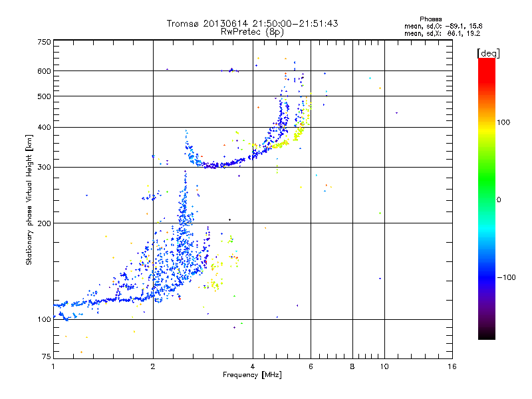Viewport: 532px width, 399px height.
Task: Click the plot title "Tromsø 20130614 21:50:00-21:51:43"
Action: [x=252, y=23]
